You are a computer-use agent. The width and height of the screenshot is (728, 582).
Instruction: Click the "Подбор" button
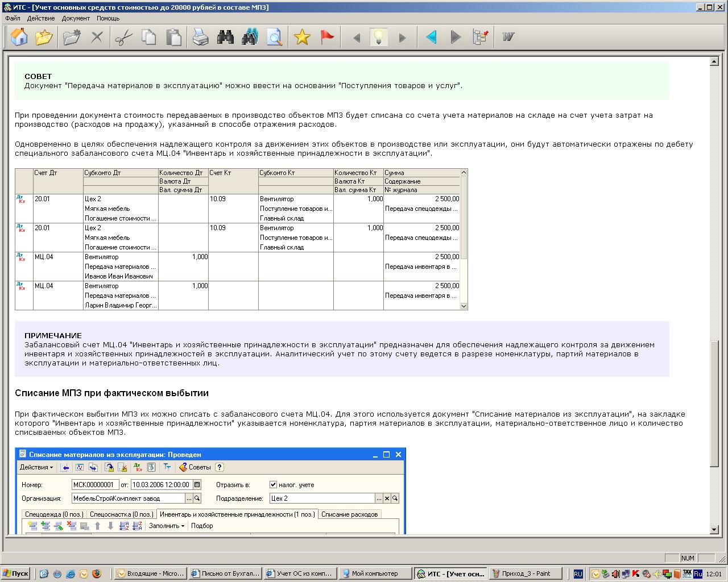(202, 526)
